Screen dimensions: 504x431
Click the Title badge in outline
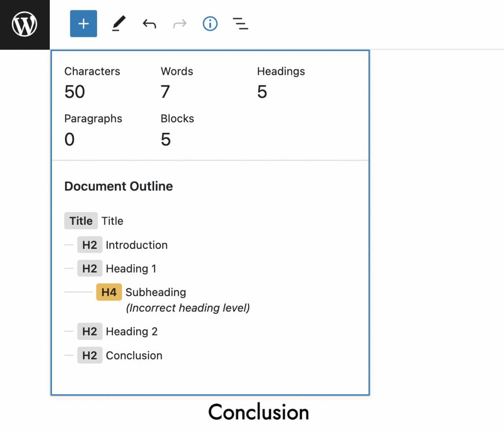81,221
